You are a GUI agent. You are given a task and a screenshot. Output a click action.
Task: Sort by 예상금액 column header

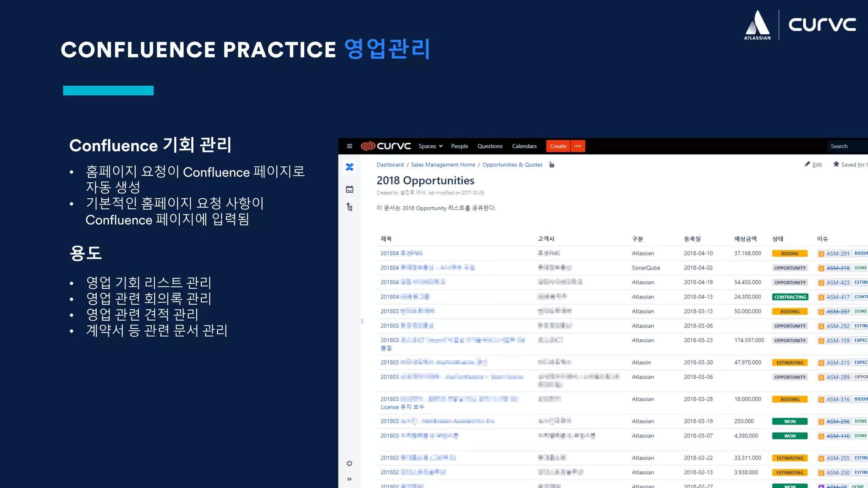point(745,239)
